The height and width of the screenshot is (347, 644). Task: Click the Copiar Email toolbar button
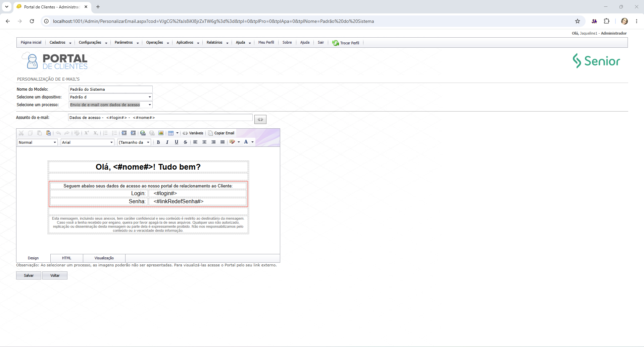pyautogui.click(x=221, y=133)
